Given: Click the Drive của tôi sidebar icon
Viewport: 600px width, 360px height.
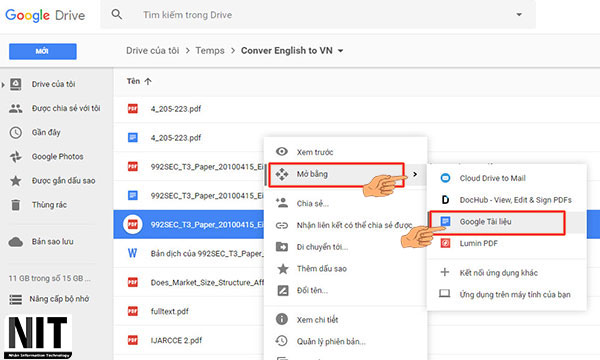Looking at the screenshot, I should pyautogui.click(x=16, y=84).
